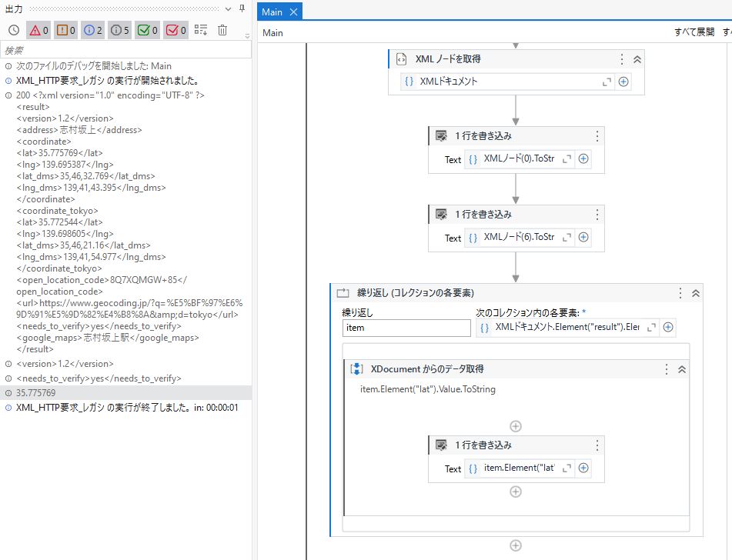Open the options menu of XML ノードを取得 activity
732x560 pixels.
620,58
